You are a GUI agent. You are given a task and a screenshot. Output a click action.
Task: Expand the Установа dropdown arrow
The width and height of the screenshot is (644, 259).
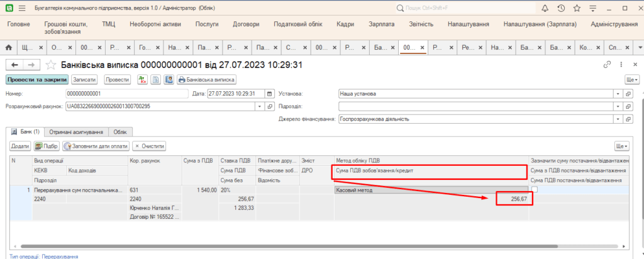[618, 94]
